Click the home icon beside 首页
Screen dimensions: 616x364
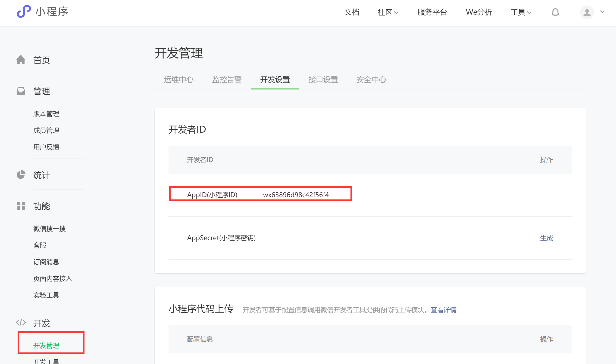click(x=21, y=60)
